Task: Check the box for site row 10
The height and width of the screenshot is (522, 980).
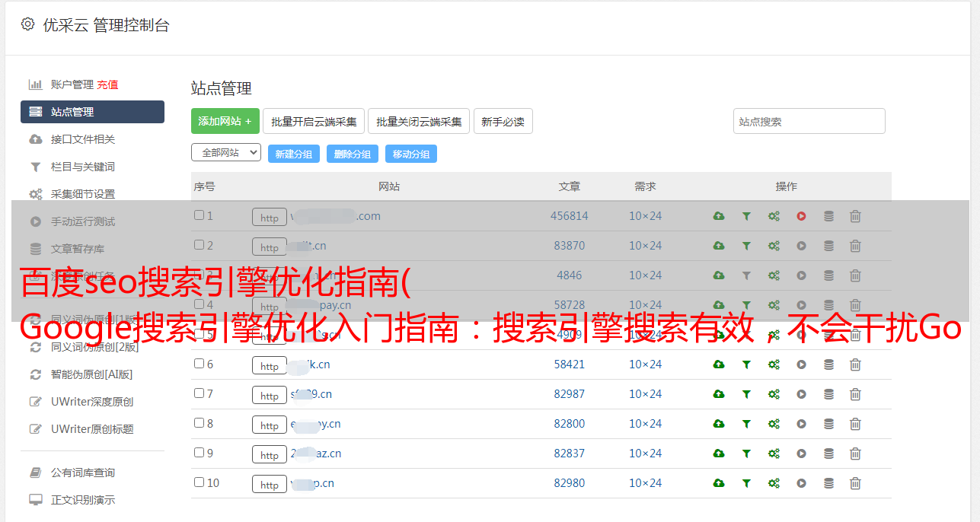Action: 199,482
